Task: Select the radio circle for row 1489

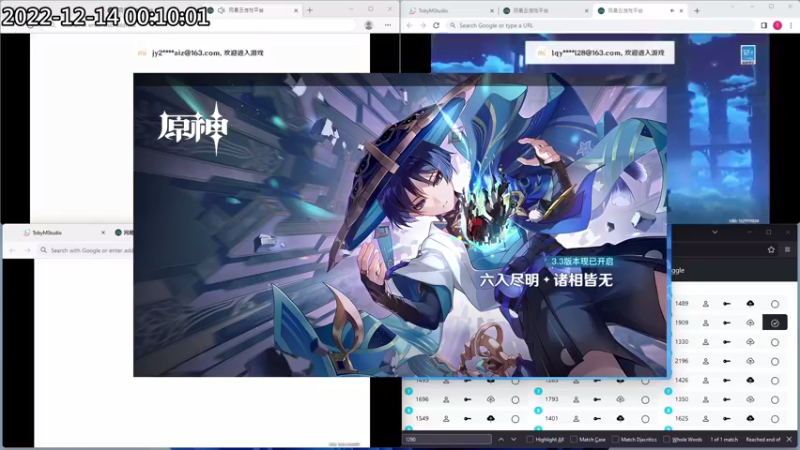Action: 774,304
